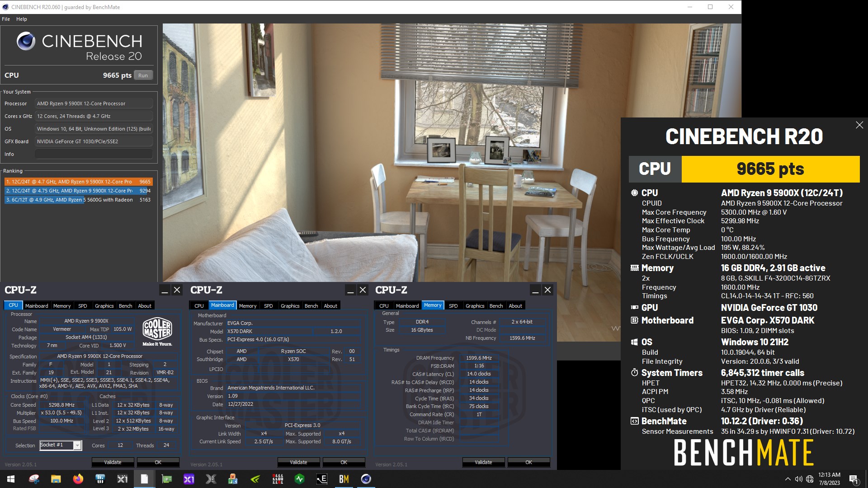This screenshot has height=488, width=868.
Task: Select Graphics tab in the CPU-Z Mainboard window
Action: tap(290, 306)
